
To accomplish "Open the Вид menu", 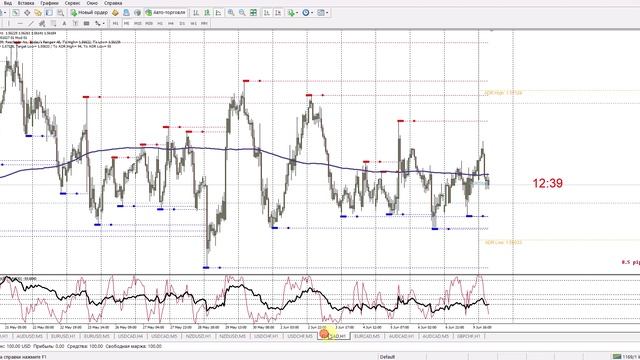I will tap(8, 3).
